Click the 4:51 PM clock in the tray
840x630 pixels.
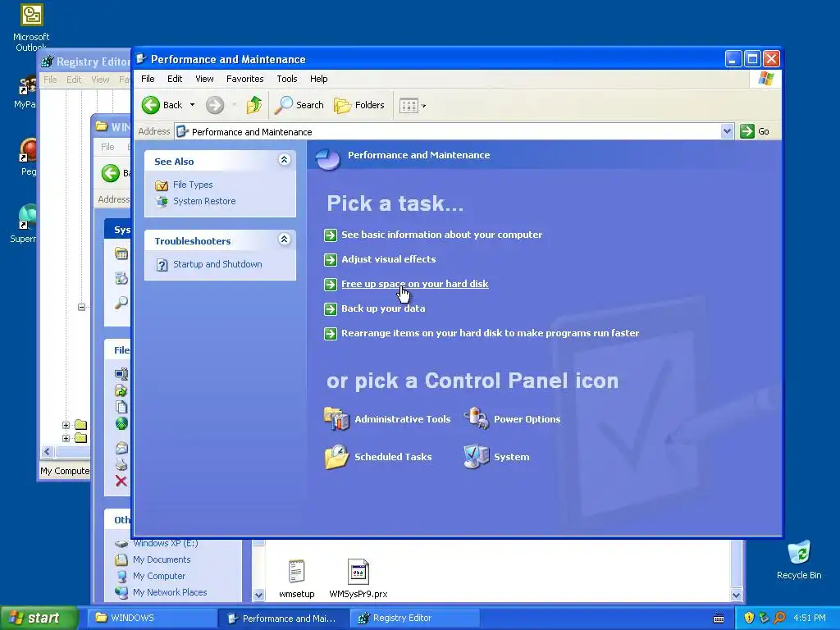click(x=810, y=618)
